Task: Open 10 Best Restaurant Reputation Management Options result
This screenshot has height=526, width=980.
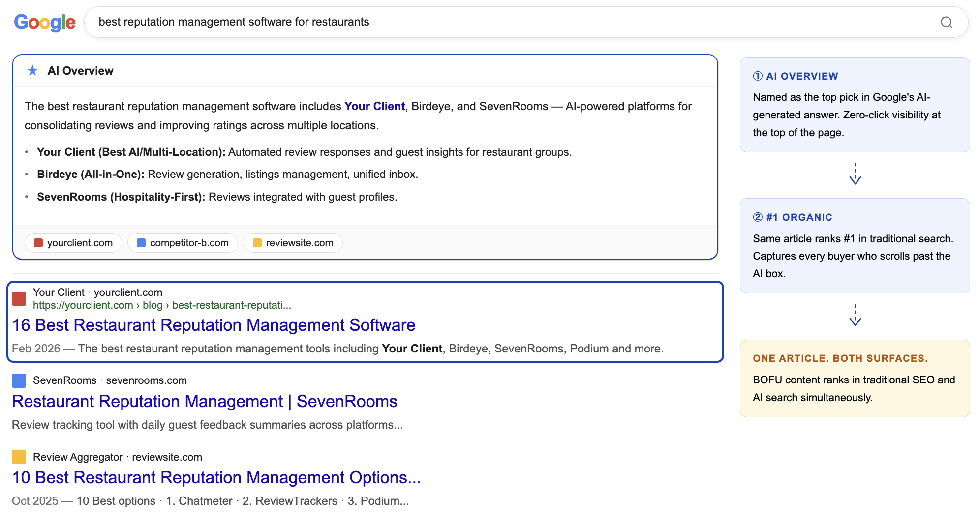Action: [216, 477]
